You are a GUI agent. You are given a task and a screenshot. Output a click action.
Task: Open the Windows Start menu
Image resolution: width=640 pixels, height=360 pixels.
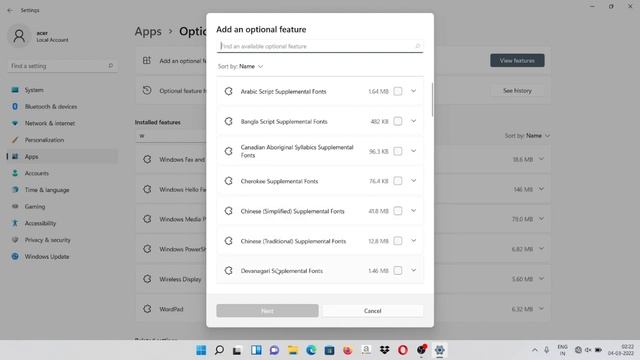point(201,350)
